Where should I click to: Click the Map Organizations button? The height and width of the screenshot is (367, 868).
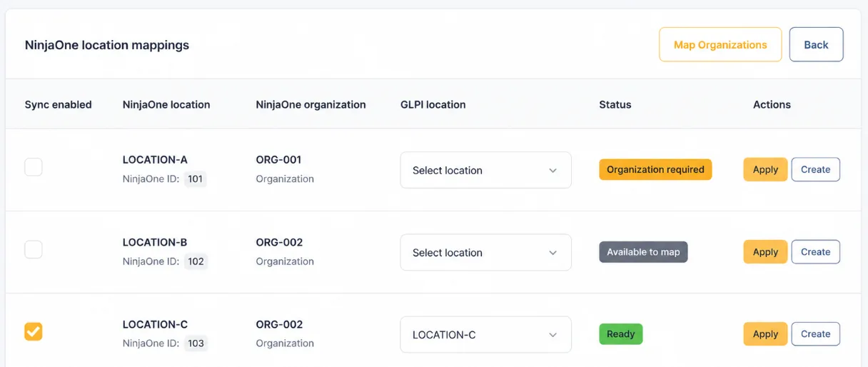point(720,44)
